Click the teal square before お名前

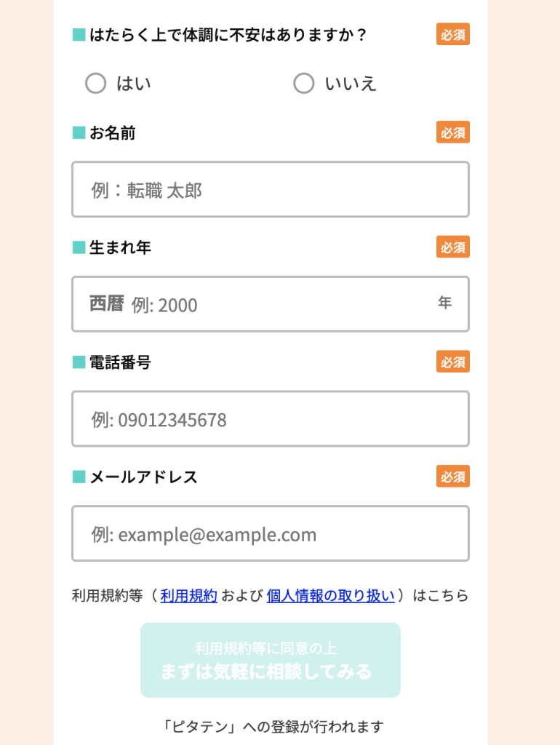click(79, 133)
